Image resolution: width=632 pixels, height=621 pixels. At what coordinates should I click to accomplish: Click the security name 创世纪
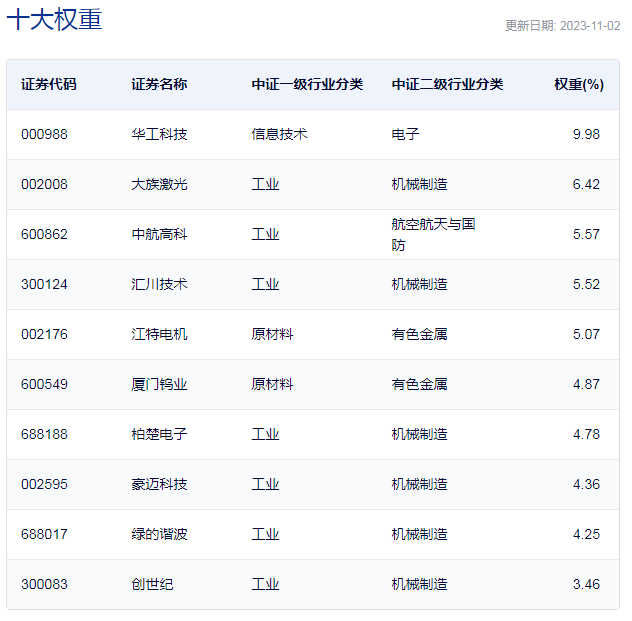152,584
